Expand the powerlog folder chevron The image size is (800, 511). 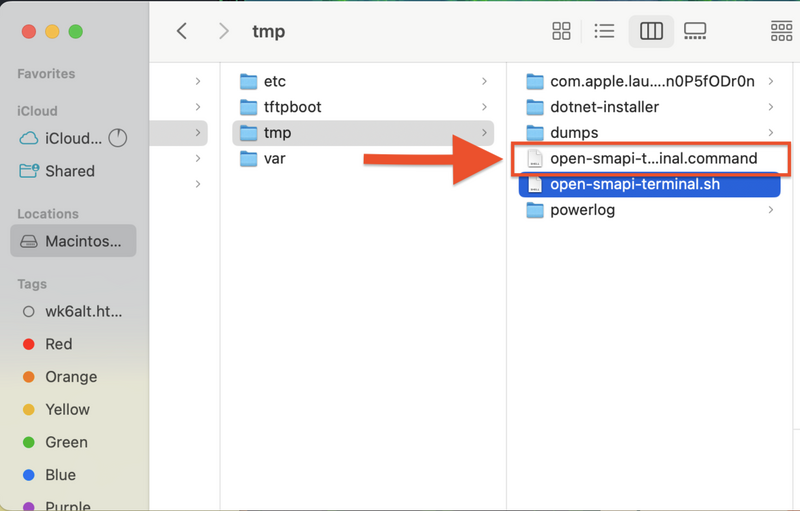[x=770, y=210]
